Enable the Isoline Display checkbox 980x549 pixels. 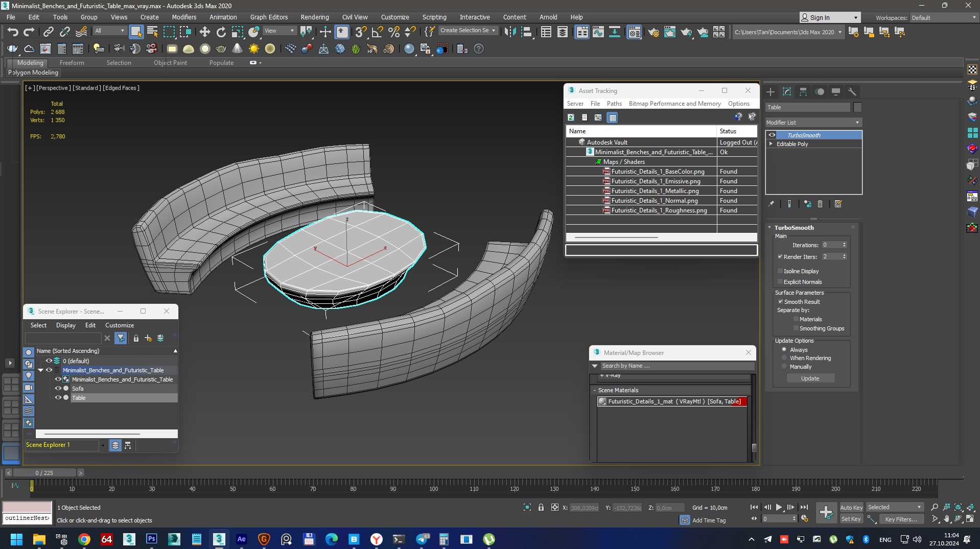click(780, 271)
